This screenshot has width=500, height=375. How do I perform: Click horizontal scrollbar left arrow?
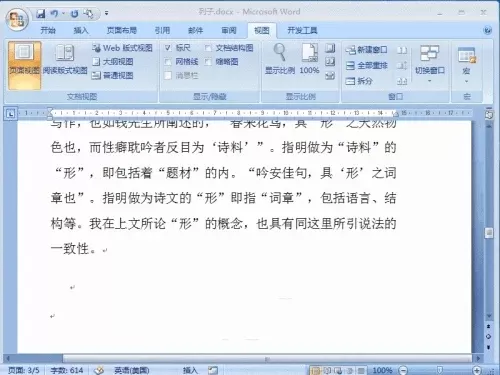point(8,359)
